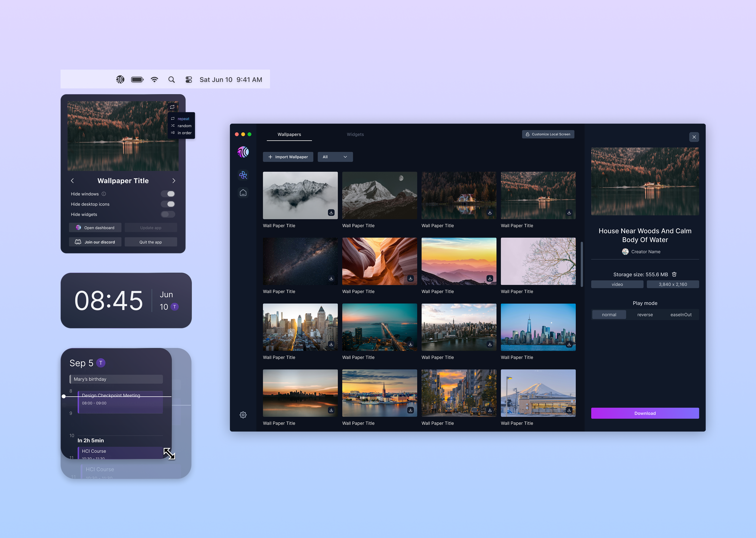This screenshot has height=538, width=756.
Task: Select random in the playback order menu
Action: 184,126
